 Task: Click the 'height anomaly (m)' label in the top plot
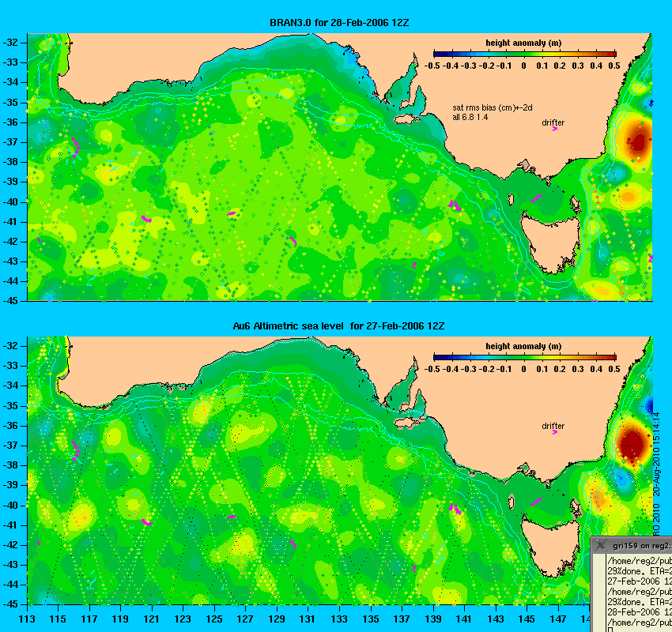(523, 43)
